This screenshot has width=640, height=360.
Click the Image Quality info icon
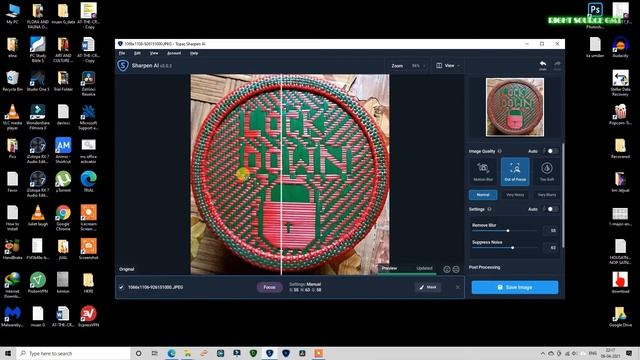tap(500, 151)
